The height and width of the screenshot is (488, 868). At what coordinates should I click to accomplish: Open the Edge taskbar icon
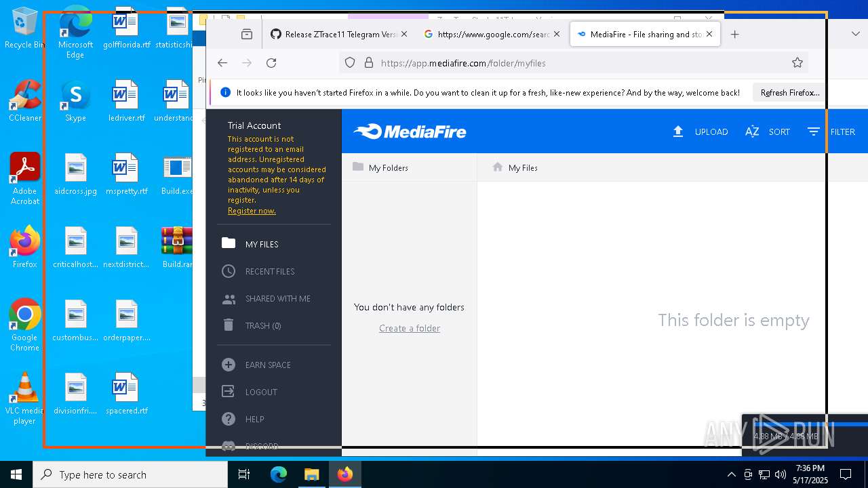coord(279,474)
